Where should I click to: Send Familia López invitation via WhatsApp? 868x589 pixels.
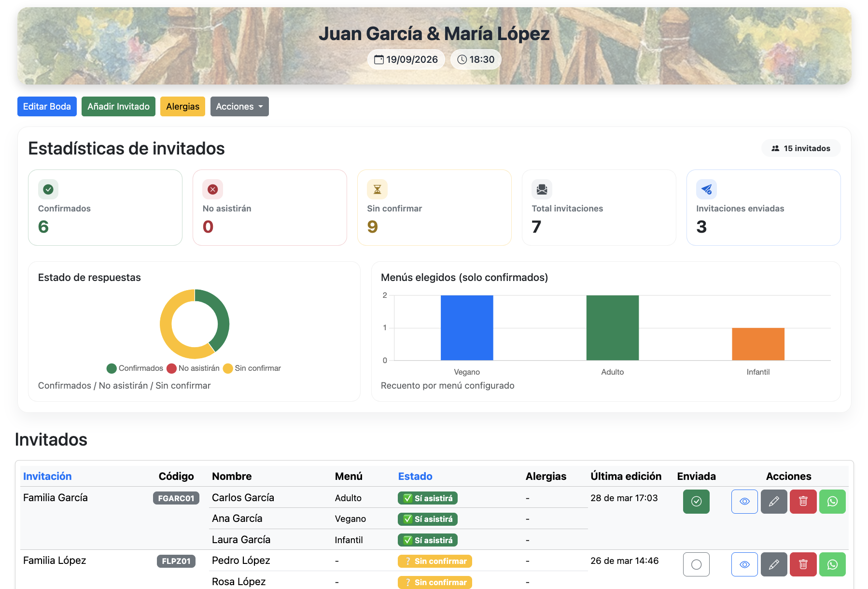[832, 564]
